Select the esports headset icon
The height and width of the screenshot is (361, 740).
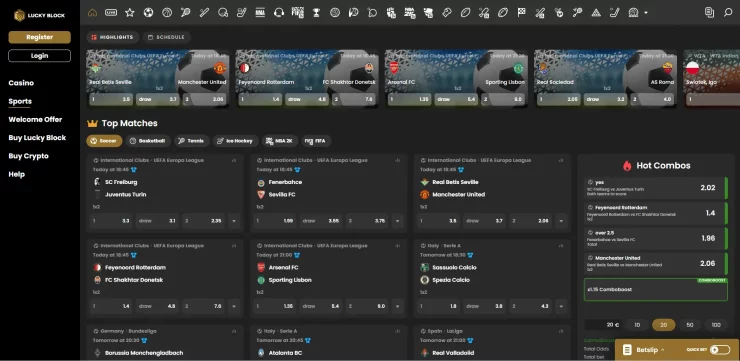pyautogui.click(x=279, y=13)
